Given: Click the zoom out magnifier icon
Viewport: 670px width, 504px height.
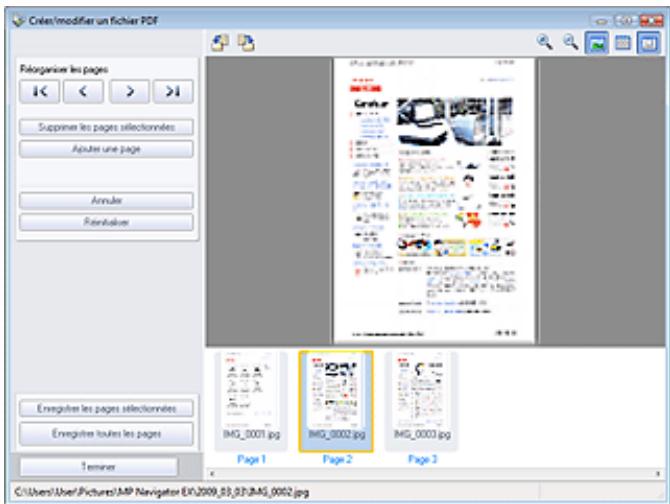Looking at the screenshot, I should click(x=571, y=42).
